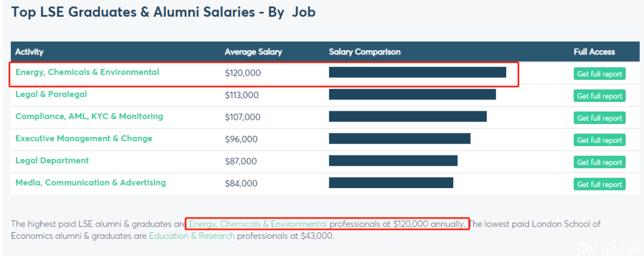The height and width of the screenshot is (256, 644).
Task: Select the Activity column header
Action: pyautogui.click(x=29, y=52)
